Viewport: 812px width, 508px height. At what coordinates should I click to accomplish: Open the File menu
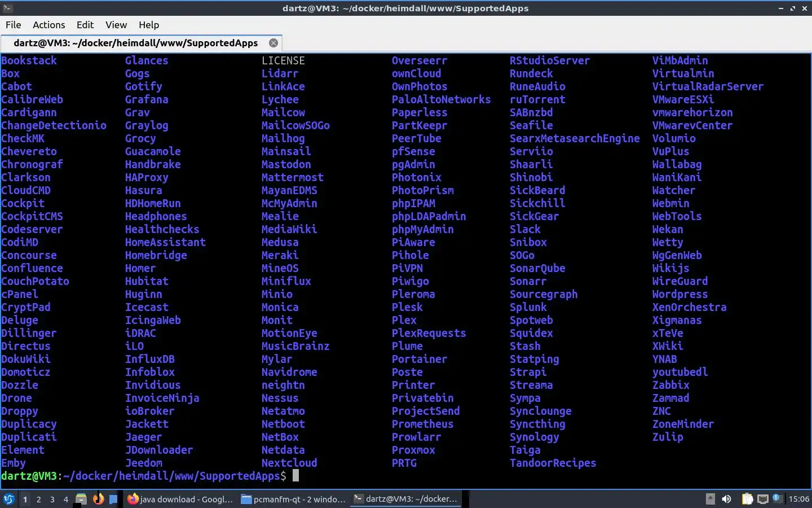coord(14,25)
